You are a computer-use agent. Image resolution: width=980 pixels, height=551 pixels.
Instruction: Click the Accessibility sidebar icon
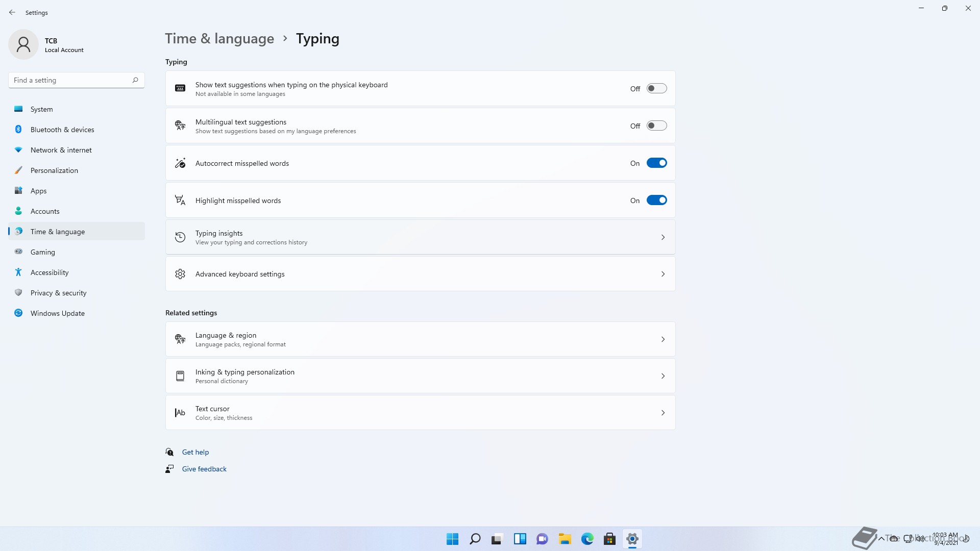[x=18, y=272]
